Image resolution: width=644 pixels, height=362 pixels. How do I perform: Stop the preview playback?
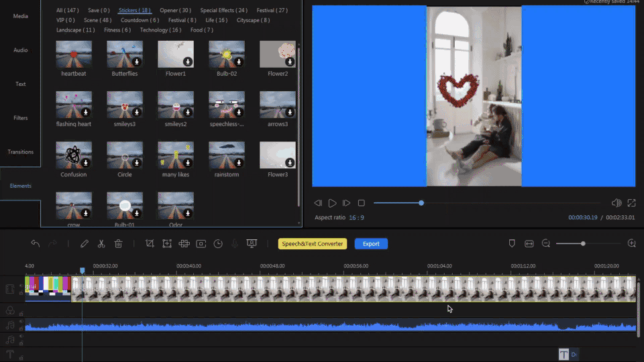[x=361, y=202]
